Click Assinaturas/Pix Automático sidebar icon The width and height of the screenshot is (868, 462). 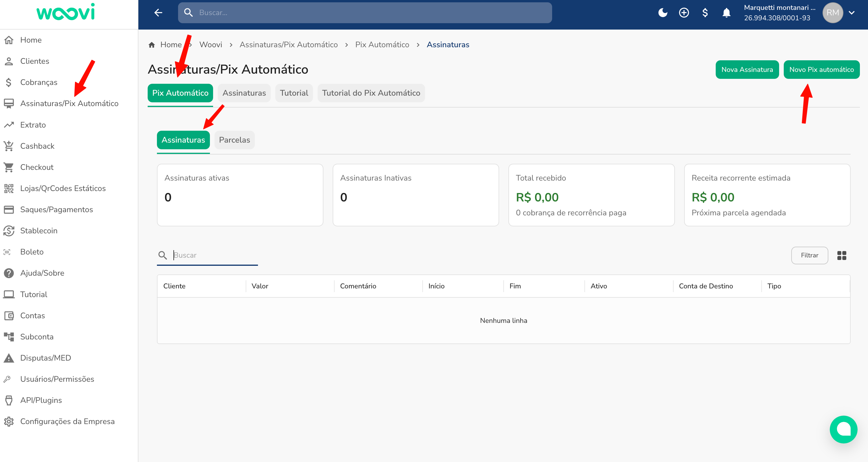9,103
